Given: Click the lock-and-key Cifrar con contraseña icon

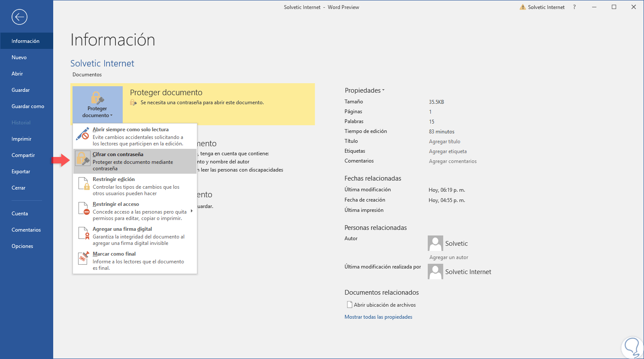Looking at the screenshot, I should pos(82,158).
